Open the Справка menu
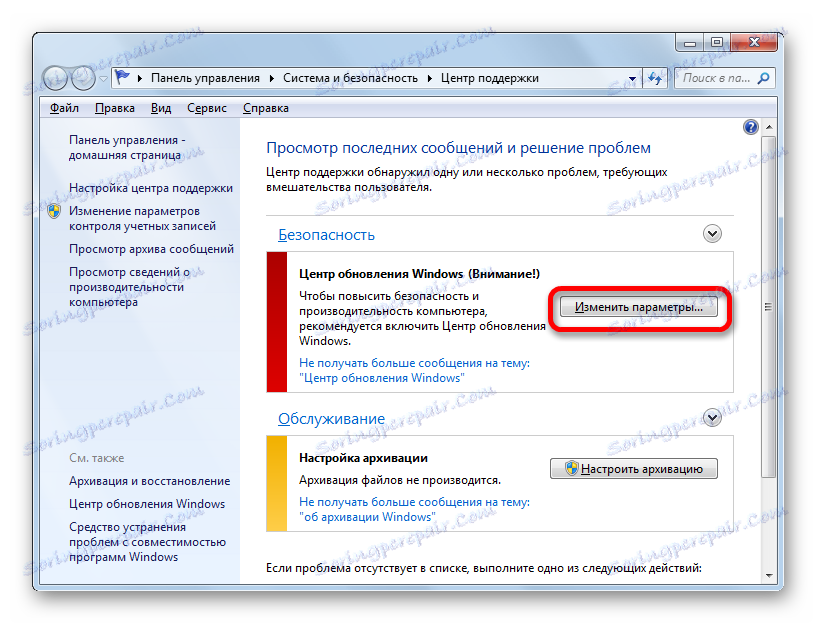Viewport: 817px width, 624px height. coord(266,108)
